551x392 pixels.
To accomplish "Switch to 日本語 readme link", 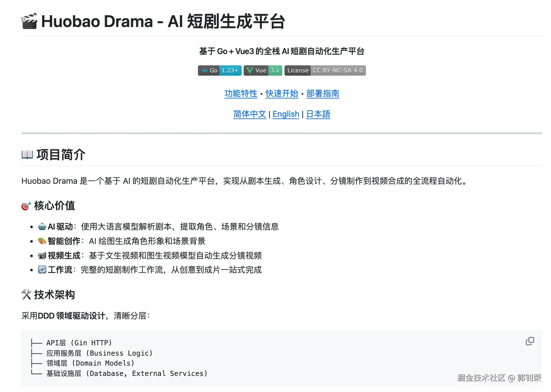I will 318,114.
